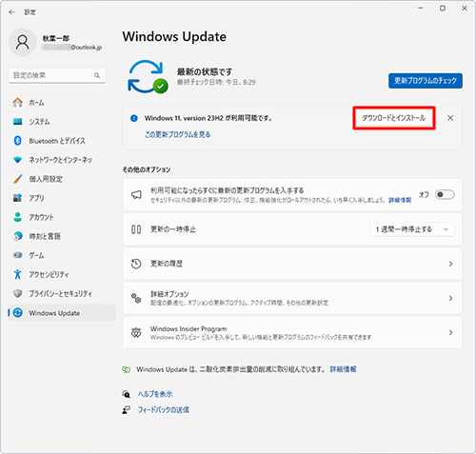
Task: Click ダウンロードとインストール button
Action: click(x=394, y=118)
